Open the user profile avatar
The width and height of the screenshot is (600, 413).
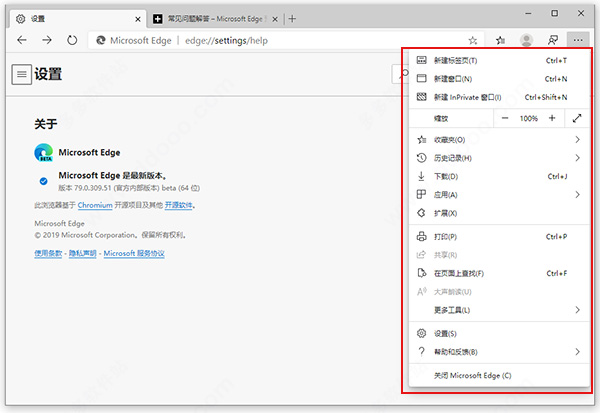point(527,40)
